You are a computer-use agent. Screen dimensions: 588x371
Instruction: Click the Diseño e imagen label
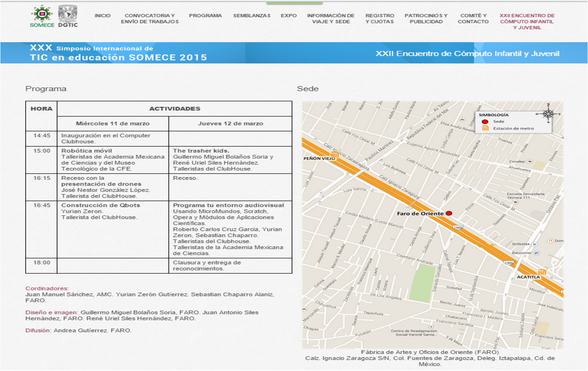pyautogui.click(x=52, y=312)
